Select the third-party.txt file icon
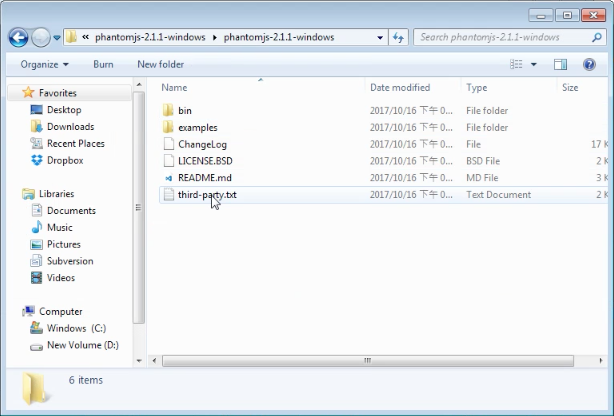This screenshot has width=614, height=416. click(168, 195)
